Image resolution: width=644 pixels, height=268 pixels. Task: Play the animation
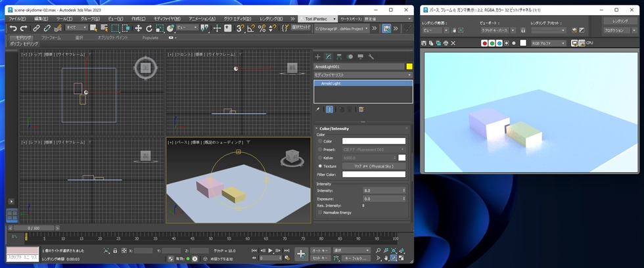(270, 250)
